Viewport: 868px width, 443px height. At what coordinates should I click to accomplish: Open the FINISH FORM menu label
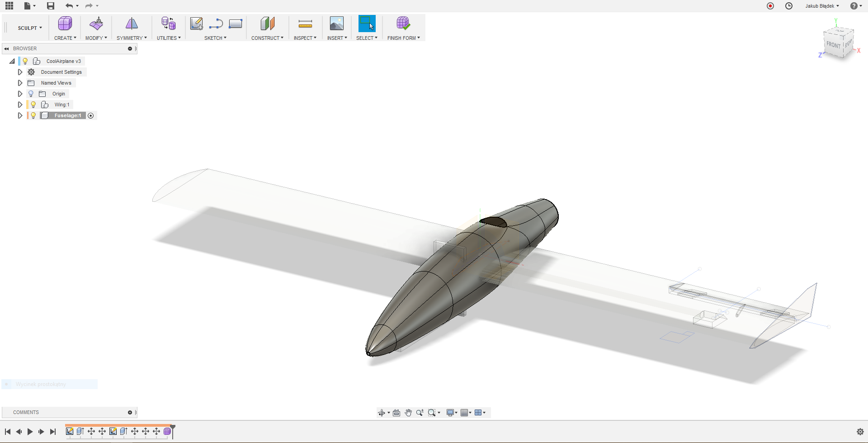coord(403,38)
